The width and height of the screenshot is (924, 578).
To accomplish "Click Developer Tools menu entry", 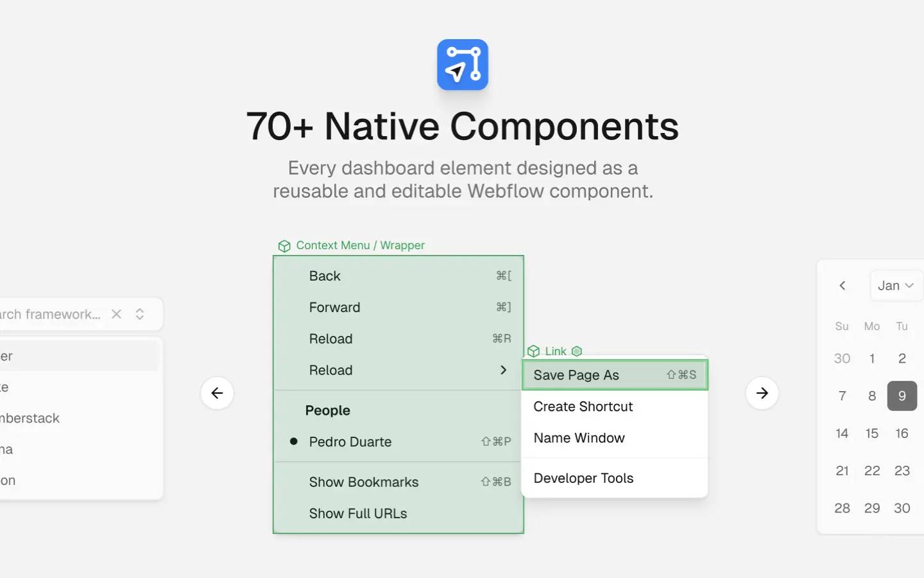I will pyautogui.click(x=583, y=478).
